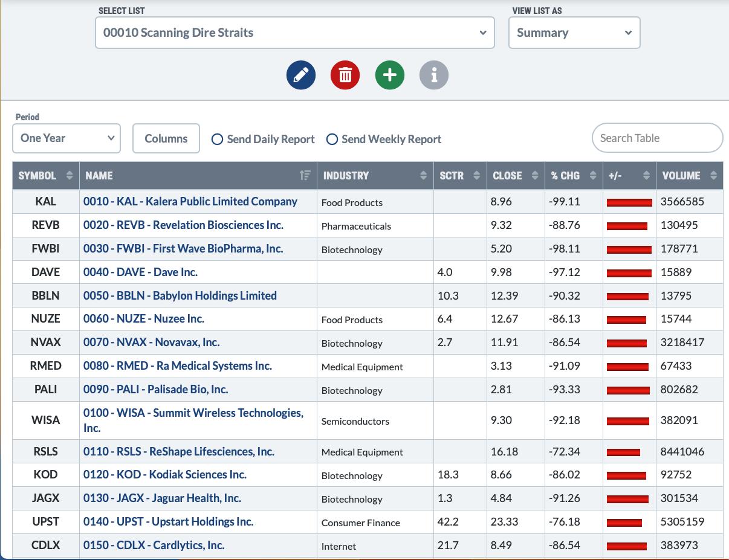Click the blue pencil edit list icon

301,76
